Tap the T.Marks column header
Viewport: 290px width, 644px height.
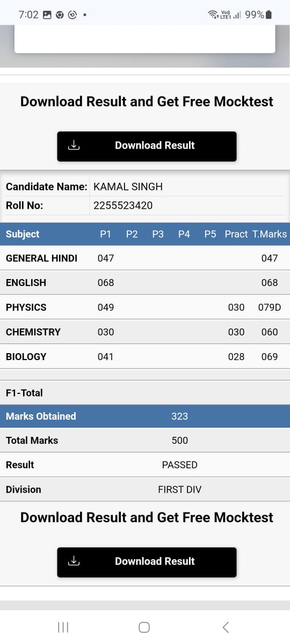(x=270, y=234)
